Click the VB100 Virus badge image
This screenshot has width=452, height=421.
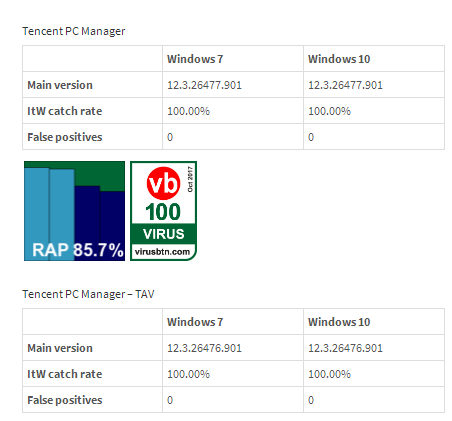click(x=163, y=211)
